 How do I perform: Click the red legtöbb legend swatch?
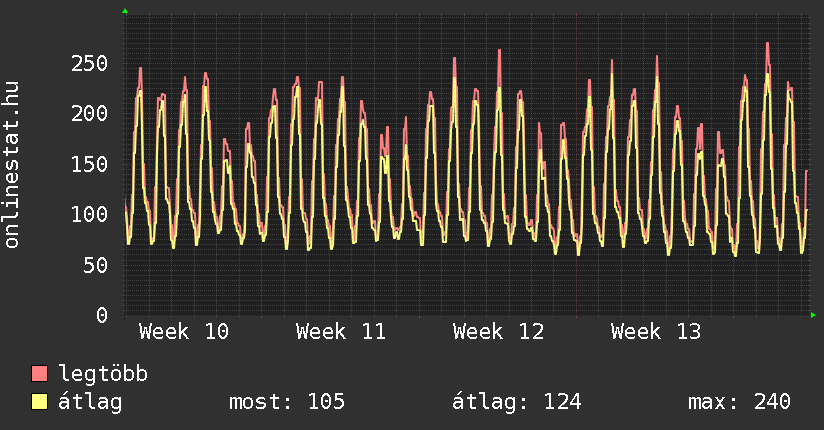[40, 374]
